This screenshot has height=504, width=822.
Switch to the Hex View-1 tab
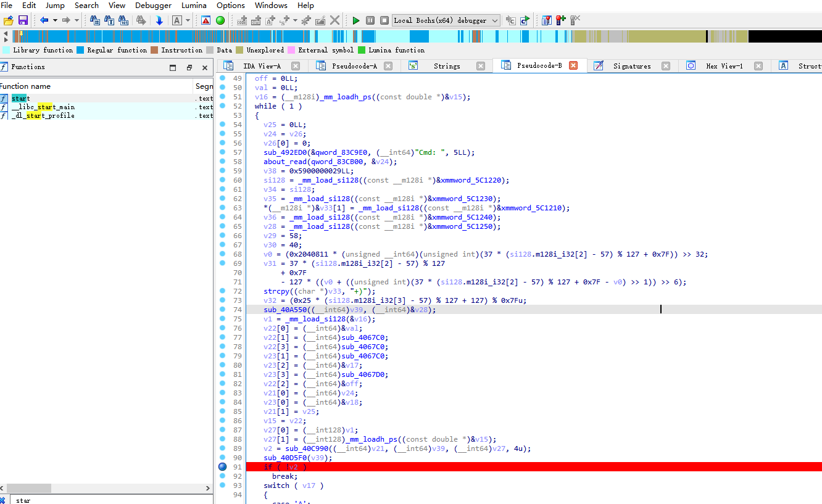724,66
